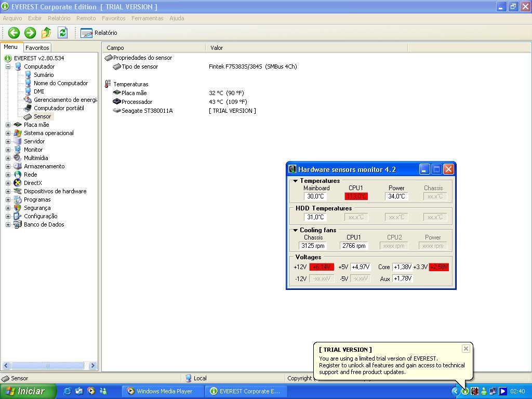Launch Internet Explorer from quick launch
Viewport: 532px width, 399px height.
click(x=67, y=391)
